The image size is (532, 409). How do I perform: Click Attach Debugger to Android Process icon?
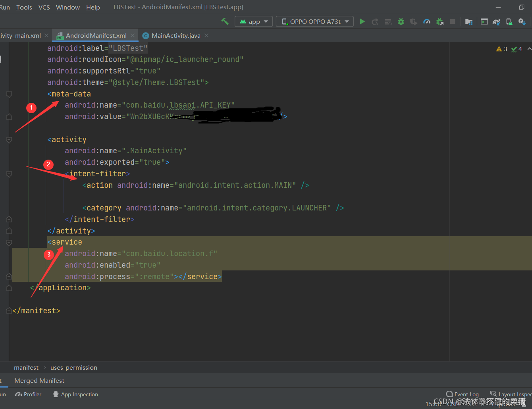pos(440,21)
